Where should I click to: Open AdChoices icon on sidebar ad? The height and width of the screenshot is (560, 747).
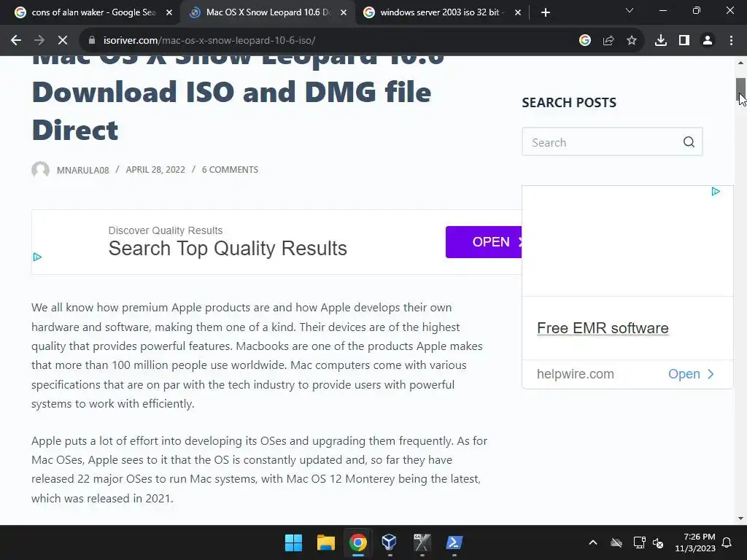point(716,192)
